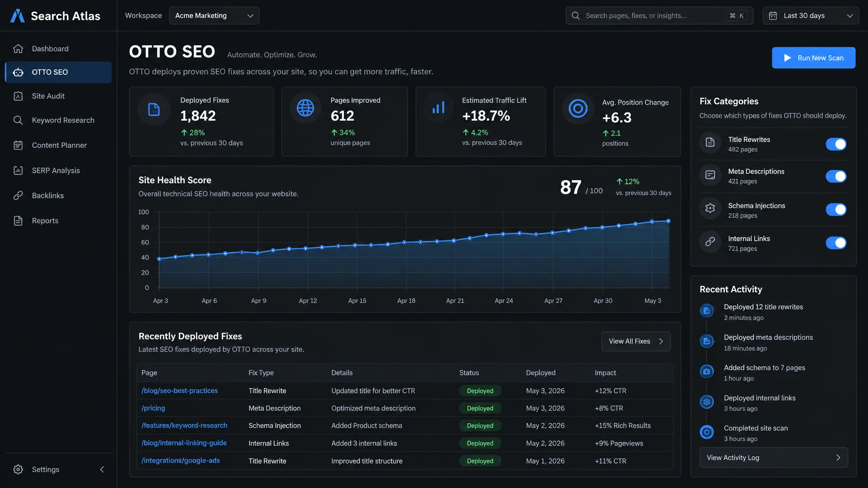This screenshot has height=488, width=868.
Task: Click the Impact column header
Action: pos(605,373)
